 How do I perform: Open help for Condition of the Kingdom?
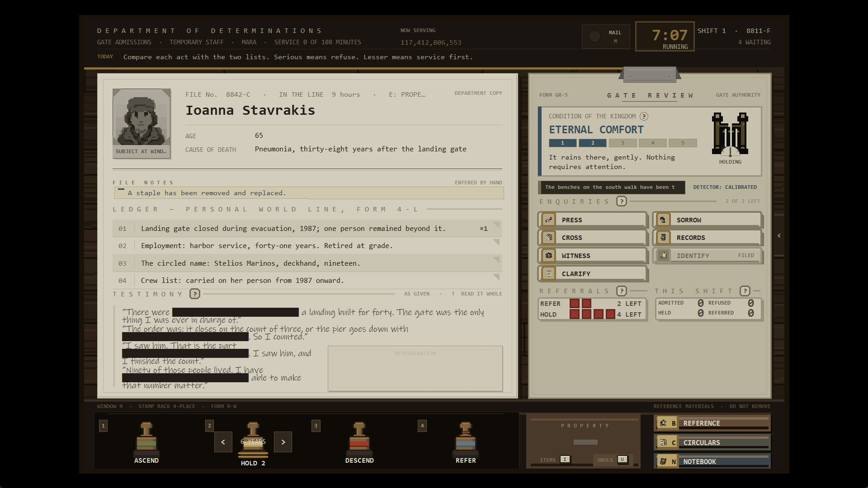pyautogui.click(x=644, y=117)
